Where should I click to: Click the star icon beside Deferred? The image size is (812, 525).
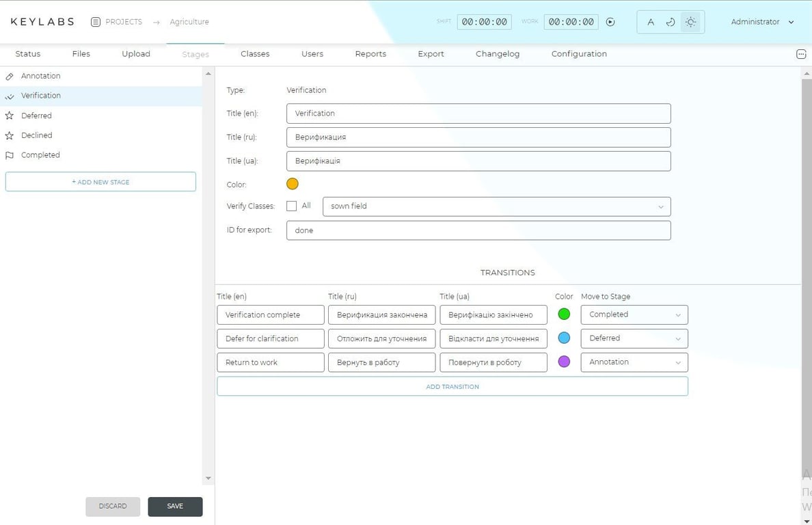(x=10, y=115)
